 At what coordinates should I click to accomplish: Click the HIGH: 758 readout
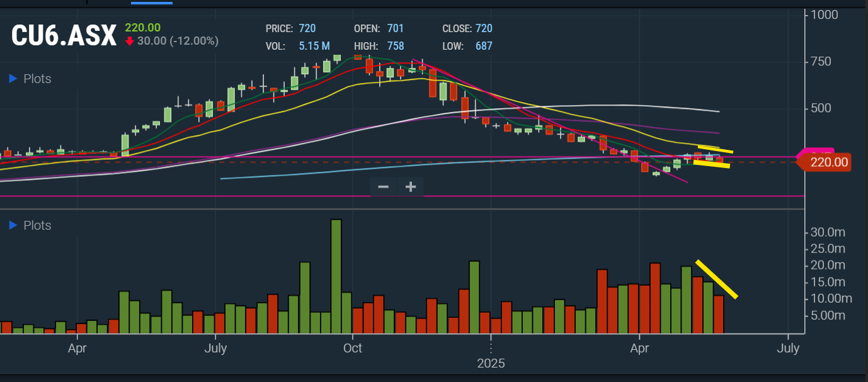click(379, 46)
